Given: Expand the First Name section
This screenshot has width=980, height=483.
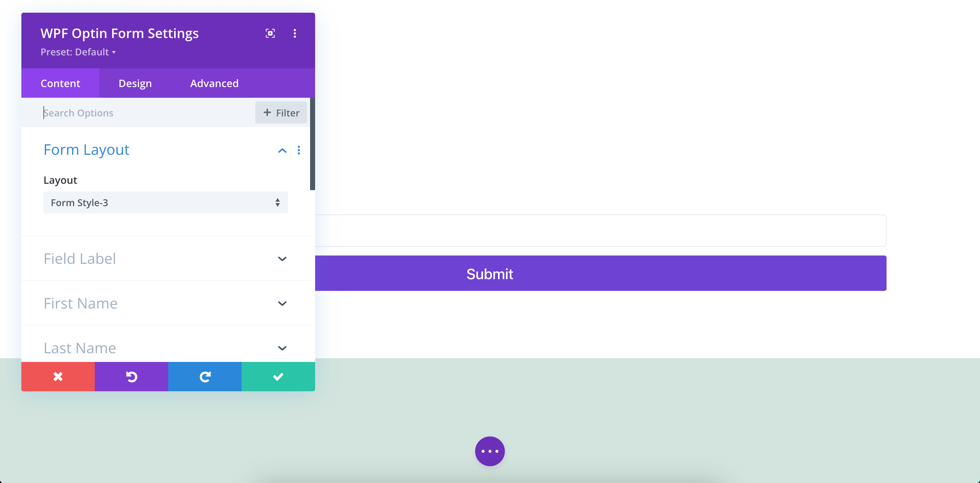Looking at the screenshot, I should [282, 303].
